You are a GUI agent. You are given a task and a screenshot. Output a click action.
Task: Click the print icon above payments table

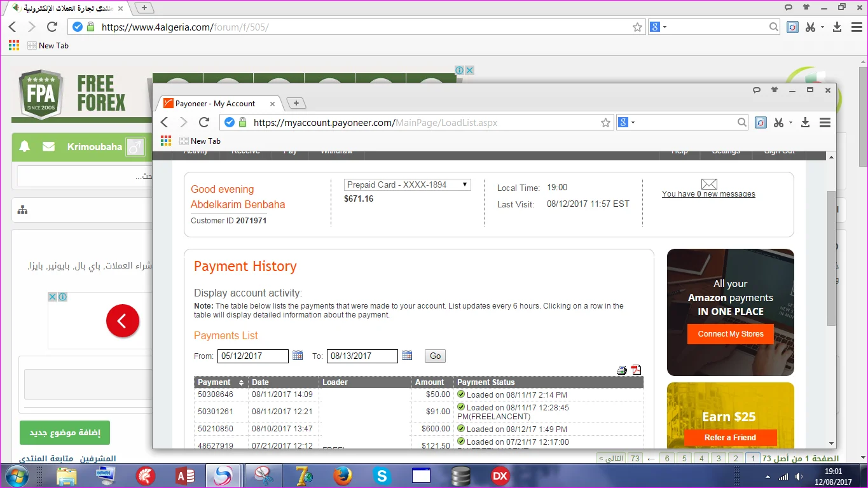[622, 370]
